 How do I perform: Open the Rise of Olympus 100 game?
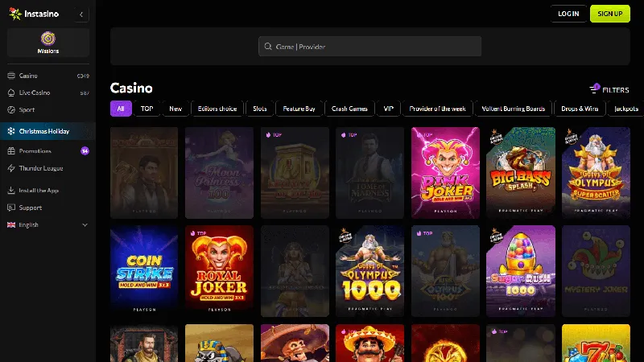445,271
